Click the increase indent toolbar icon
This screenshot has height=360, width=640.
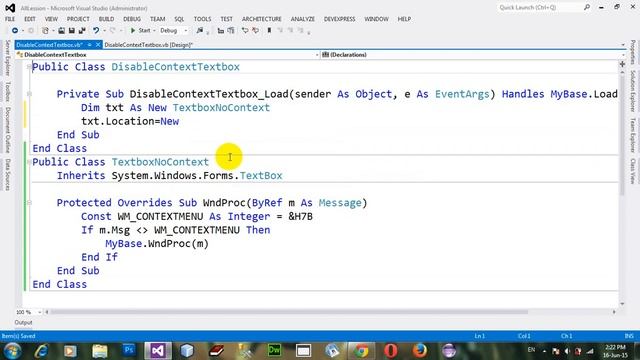pyautogui.click(x=231, y=31)
